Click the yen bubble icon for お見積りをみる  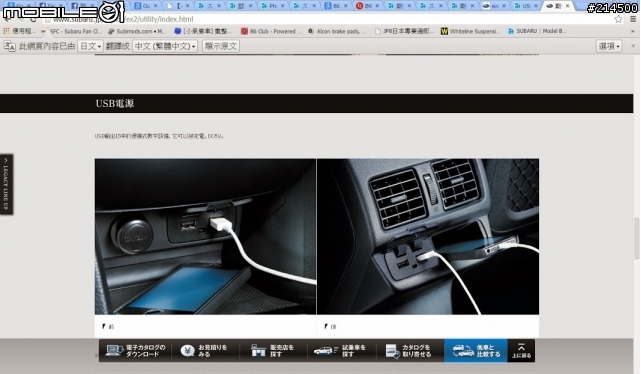(187, 350)
